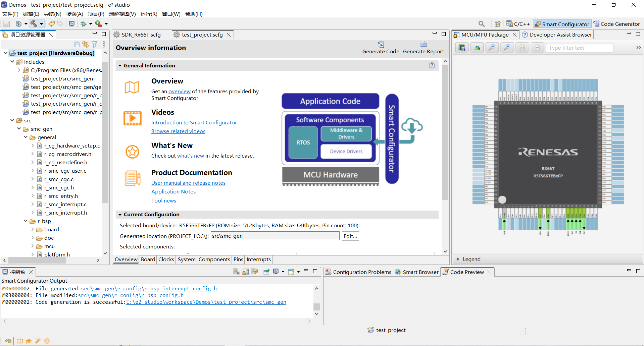Collapse the Includes node

point(12,62)
